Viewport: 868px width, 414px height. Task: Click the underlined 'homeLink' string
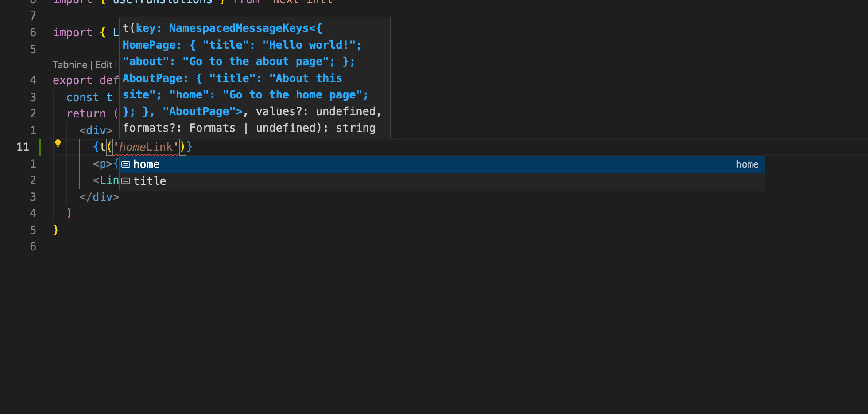146,147
